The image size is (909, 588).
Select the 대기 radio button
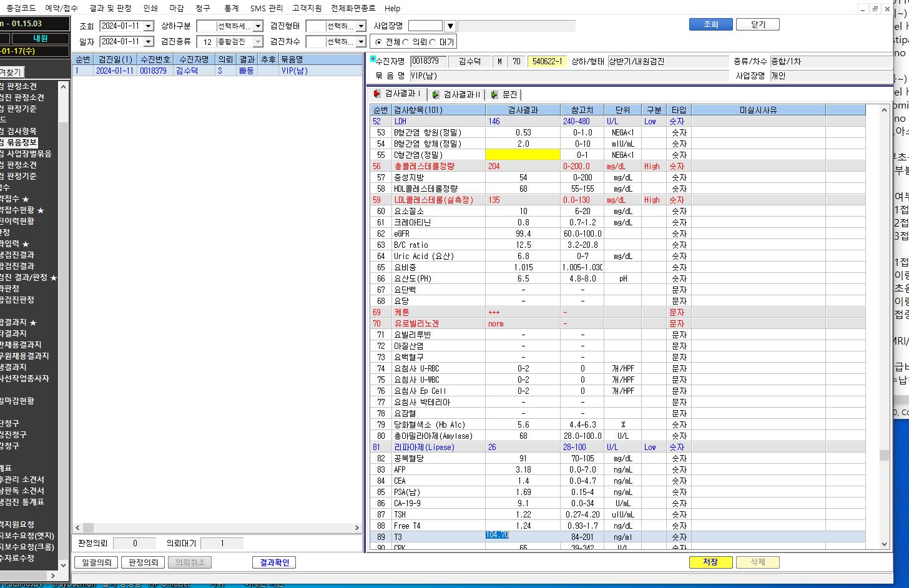433,42
